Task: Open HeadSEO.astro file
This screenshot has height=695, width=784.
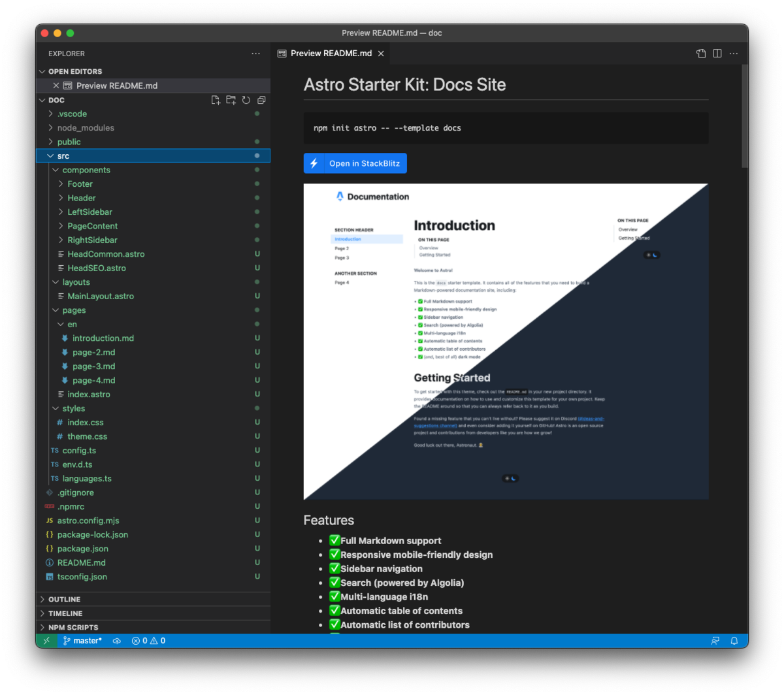Action: tap(153, 268)
